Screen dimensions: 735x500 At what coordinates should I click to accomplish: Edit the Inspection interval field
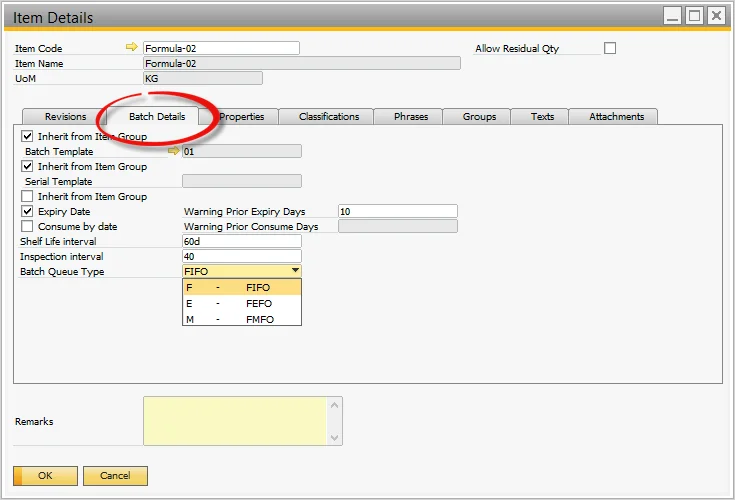click(242, 256)
